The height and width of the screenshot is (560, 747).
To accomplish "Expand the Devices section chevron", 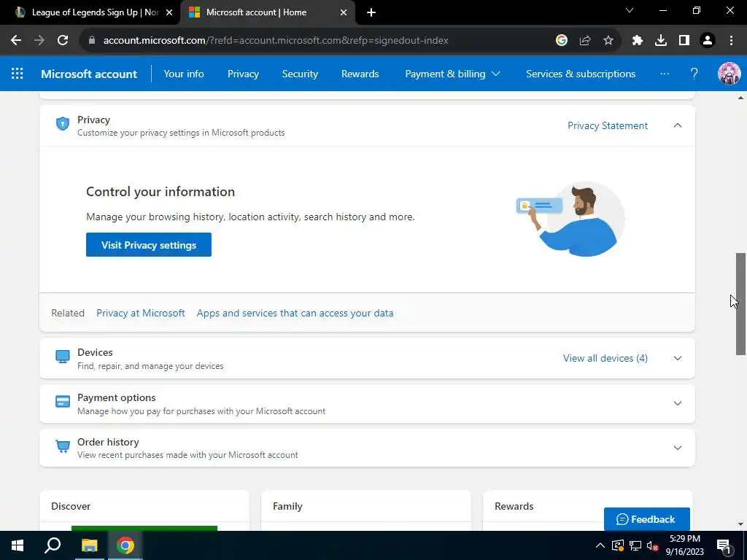I will (678, 358).
